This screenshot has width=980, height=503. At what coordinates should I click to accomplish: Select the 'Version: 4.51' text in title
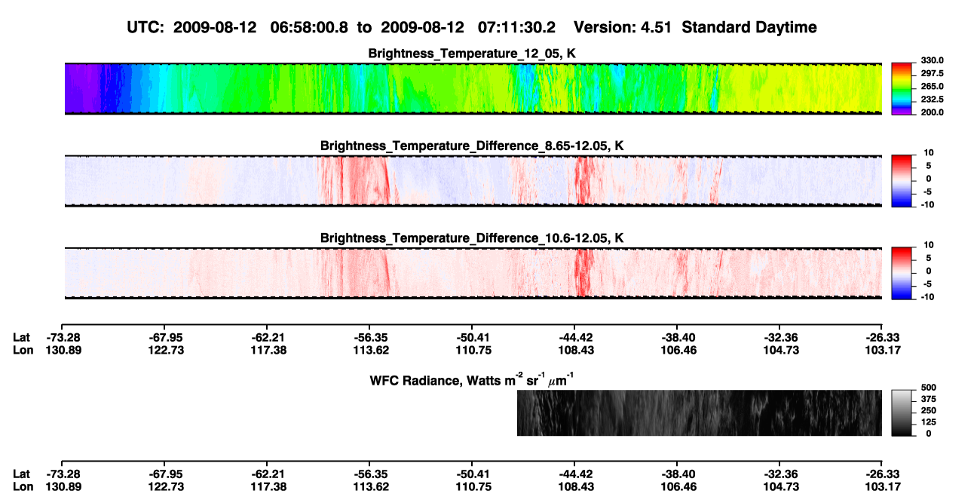[625, 27]
